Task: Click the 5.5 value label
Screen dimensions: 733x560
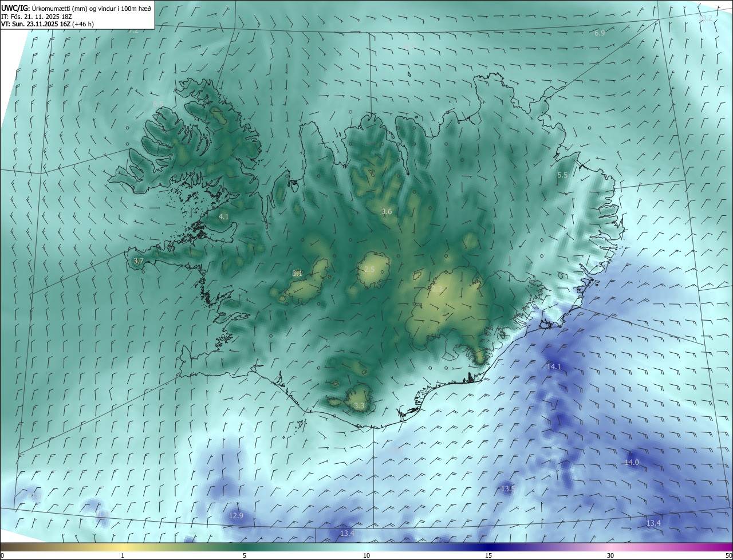Action: tap(562, 175)
